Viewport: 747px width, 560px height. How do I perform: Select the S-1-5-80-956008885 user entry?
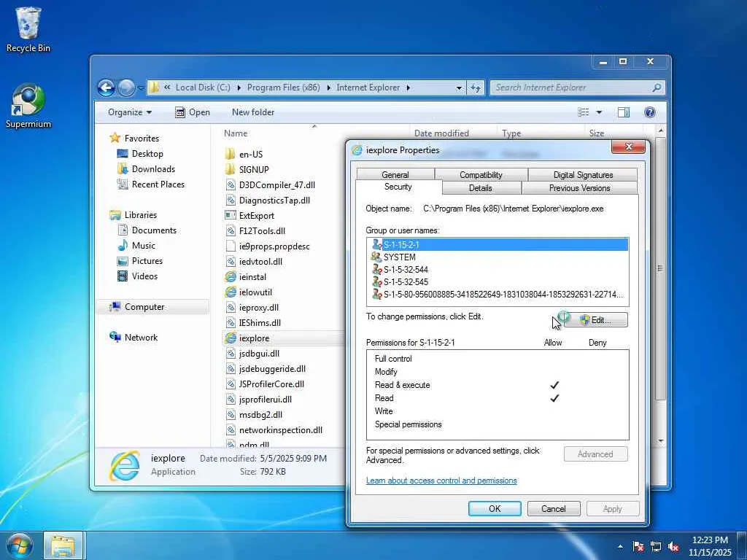click(x=498, y=295)
